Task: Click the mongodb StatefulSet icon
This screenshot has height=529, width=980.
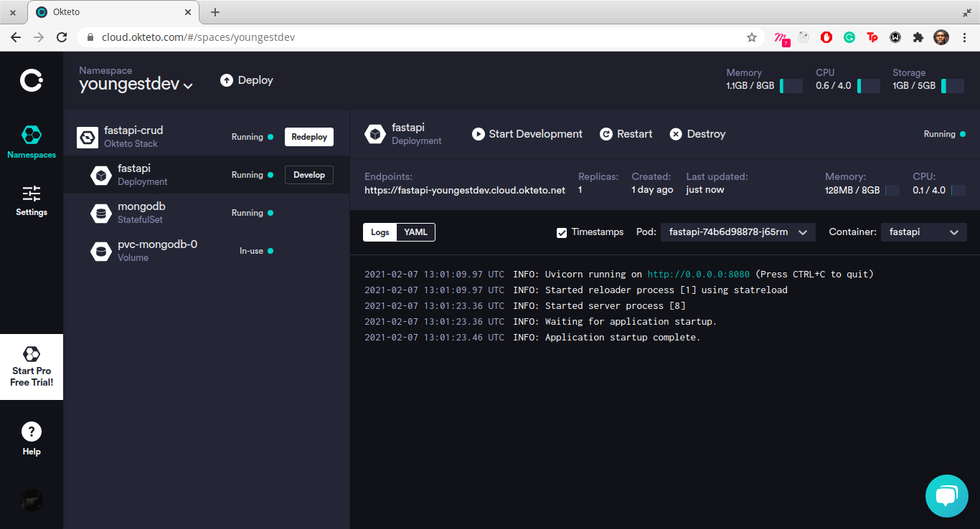Action: click(101, 213)
